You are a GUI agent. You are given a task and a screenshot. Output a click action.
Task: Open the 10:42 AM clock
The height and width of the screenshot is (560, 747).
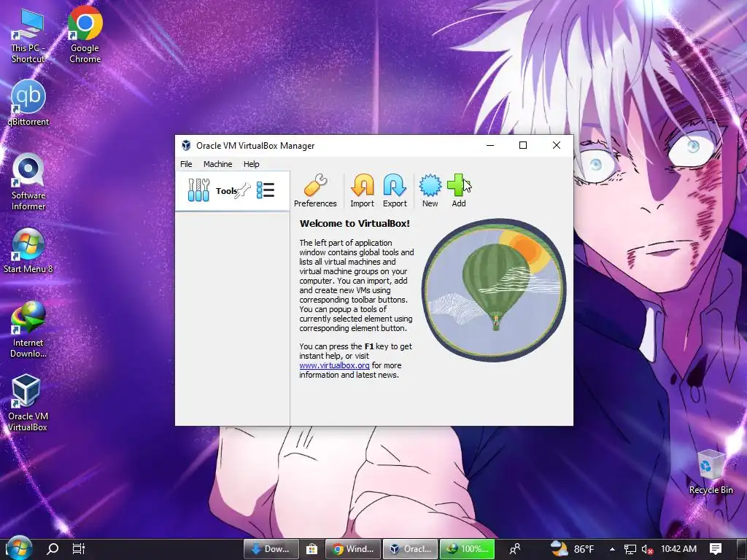click(x=679, y=549)
